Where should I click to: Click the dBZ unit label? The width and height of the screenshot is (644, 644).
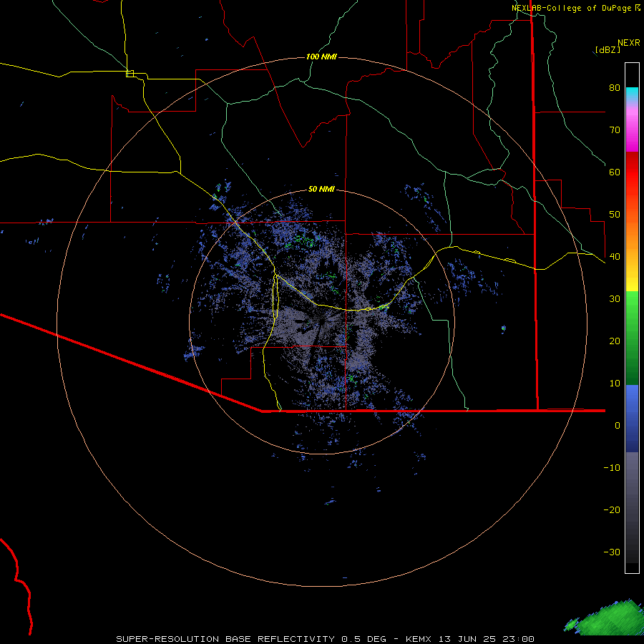coord(608,49)
